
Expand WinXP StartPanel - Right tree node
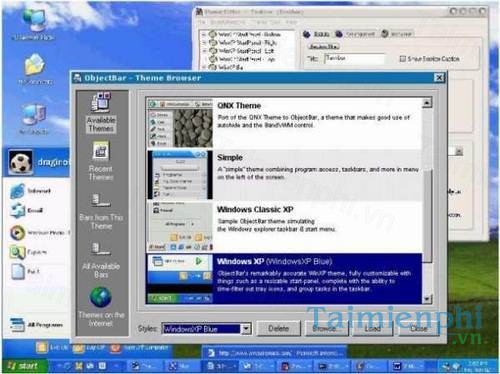[x=204, y=43]
